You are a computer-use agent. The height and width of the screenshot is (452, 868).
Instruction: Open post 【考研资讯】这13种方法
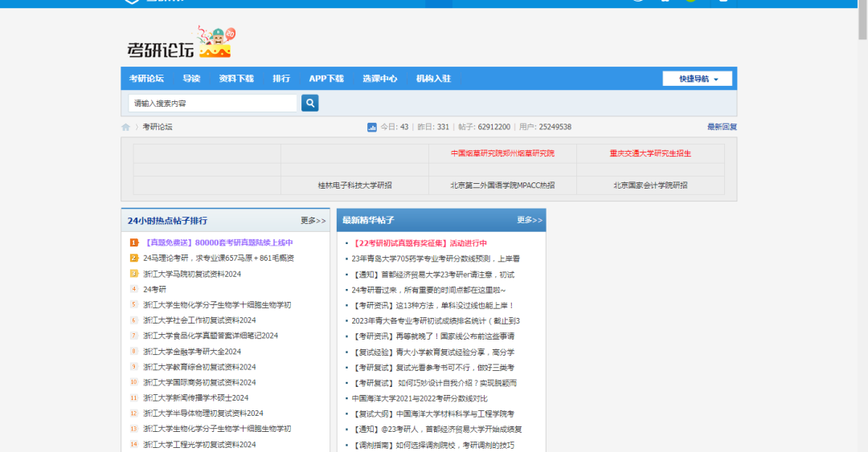coord(433,305)
